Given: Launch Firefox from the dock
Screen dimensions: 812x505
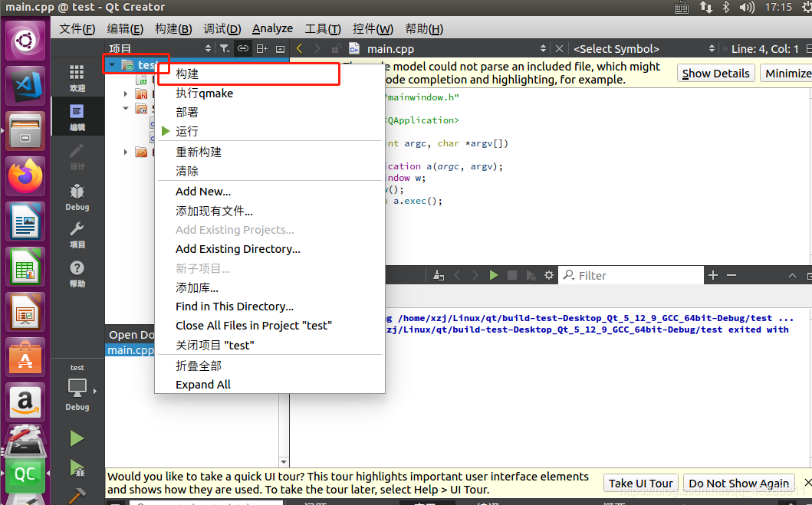Looking at the screenshot, I should coord(25,176).
